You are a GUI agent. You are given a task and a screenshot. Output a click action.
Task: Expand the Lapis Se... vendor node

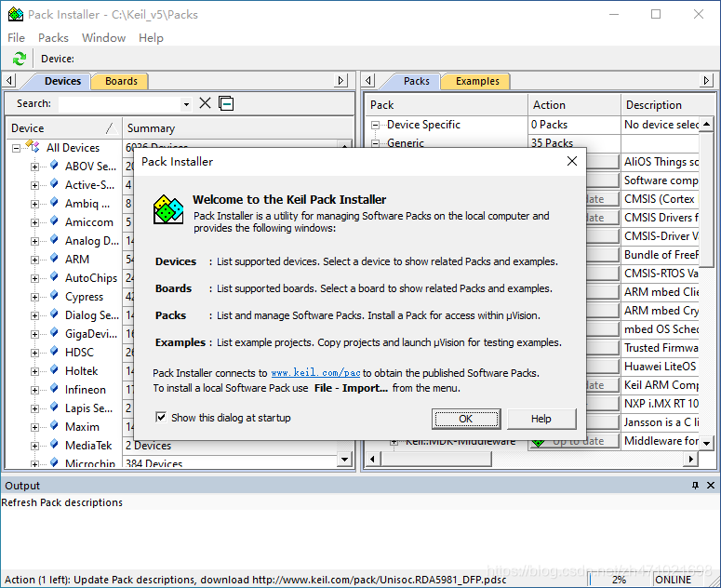35,408
